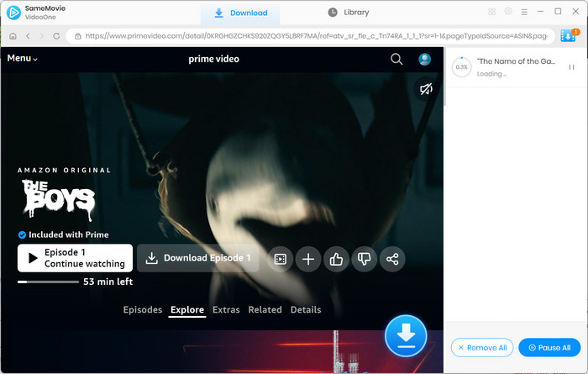Open the Extras tab

226,309
